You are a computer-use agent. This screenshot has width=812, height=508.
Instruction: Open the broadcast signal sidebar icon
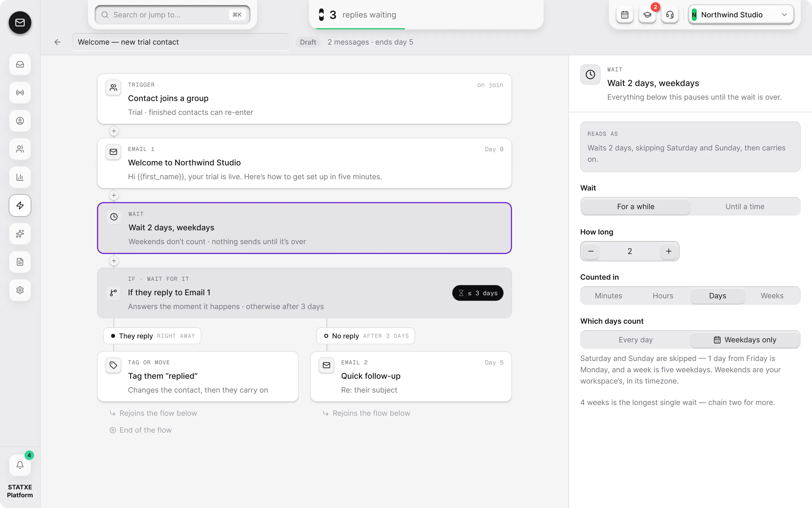20,92
